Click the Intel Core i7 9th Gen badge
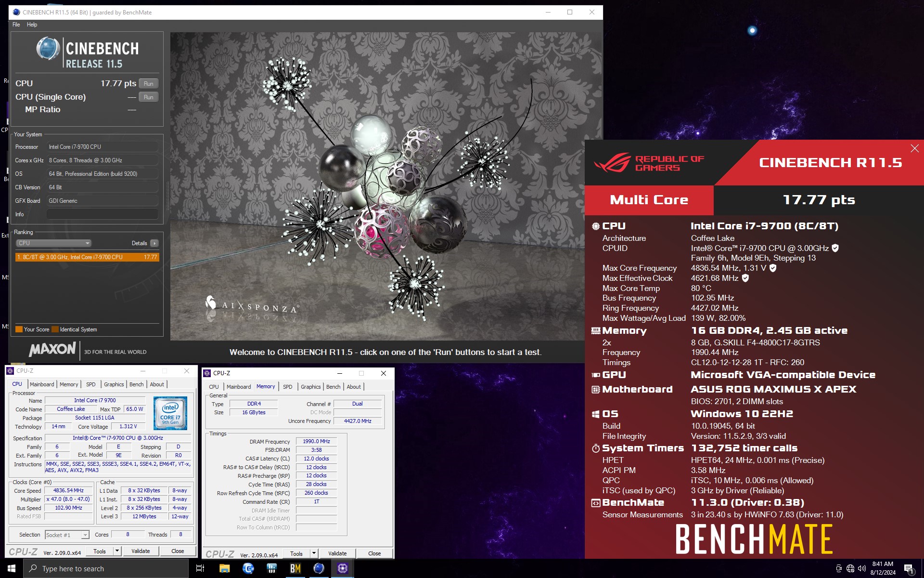Image resolution: width=924 pixels, height=578 pixels. click(170, 413)
